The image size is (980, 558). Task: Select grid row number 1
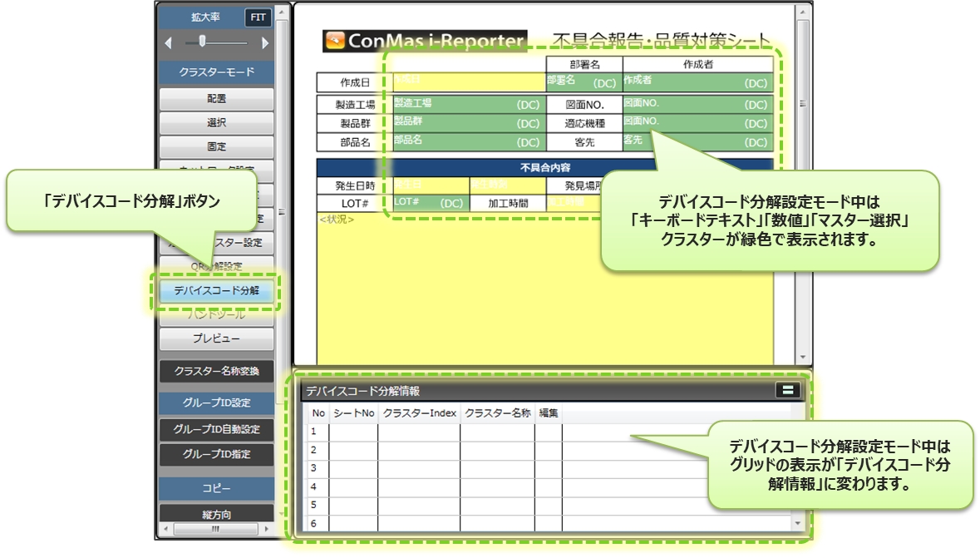314,431
